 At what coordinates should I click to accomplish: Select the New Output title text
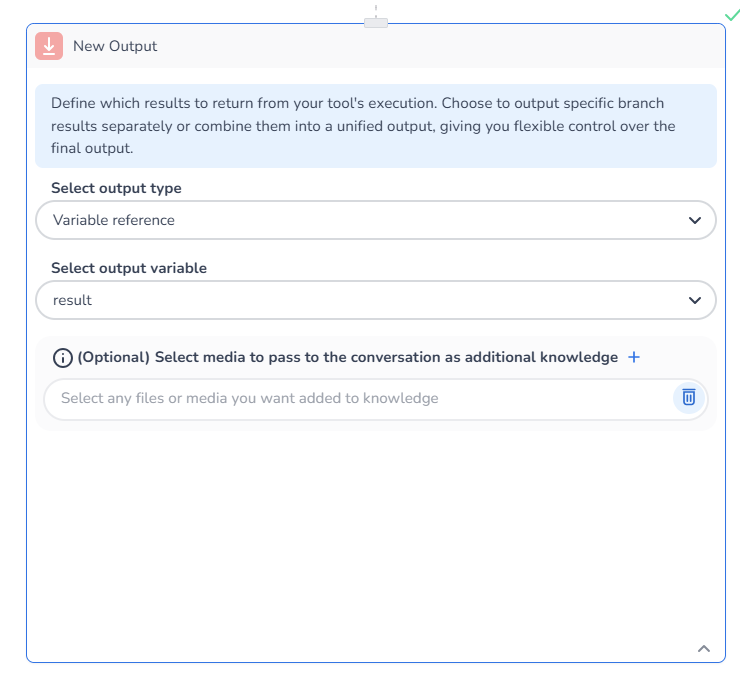(115, 46)
